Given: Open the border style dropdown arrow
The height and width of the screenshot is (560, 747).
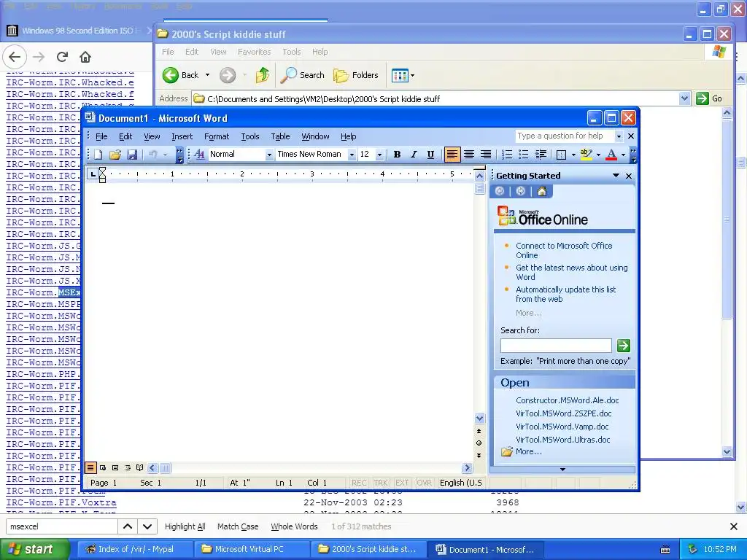Looking at the screenshot, I should click(x=573, y=155).
